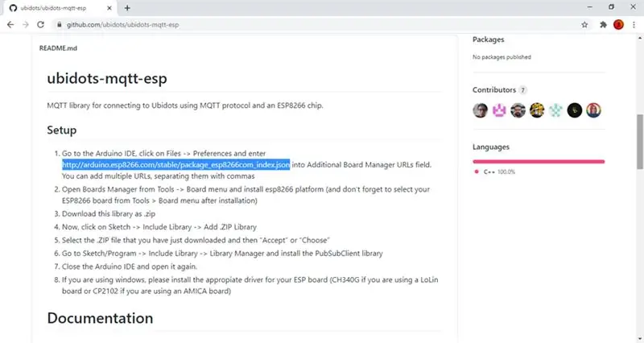
Task: Open the Packages section link
Action: [x=489, y=39]
